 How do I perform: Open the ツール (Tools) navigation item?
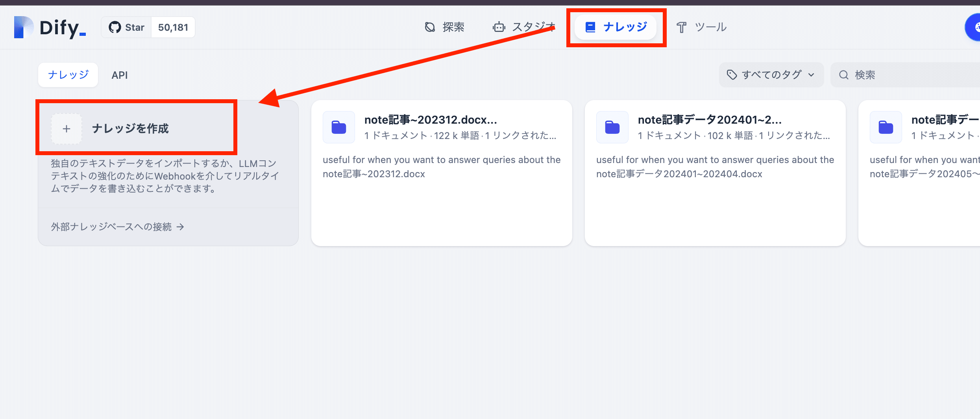click(x=701, y=27)
